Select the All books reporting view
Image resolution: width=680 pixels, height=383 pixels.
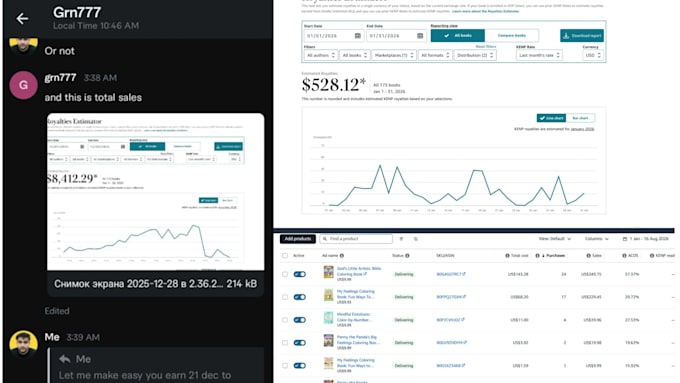coord(458,36)
